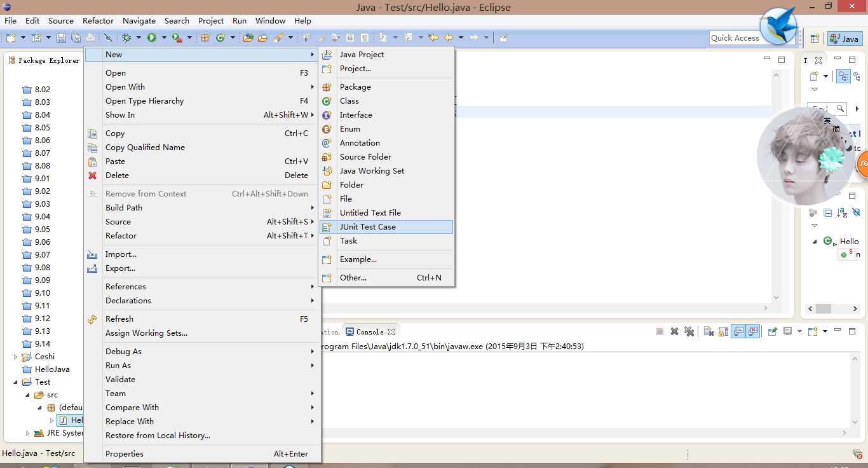The height and width of the screenshot is (468, 868).
Task: Open the Run button dropdown arrow
Action: pos(164,38)
